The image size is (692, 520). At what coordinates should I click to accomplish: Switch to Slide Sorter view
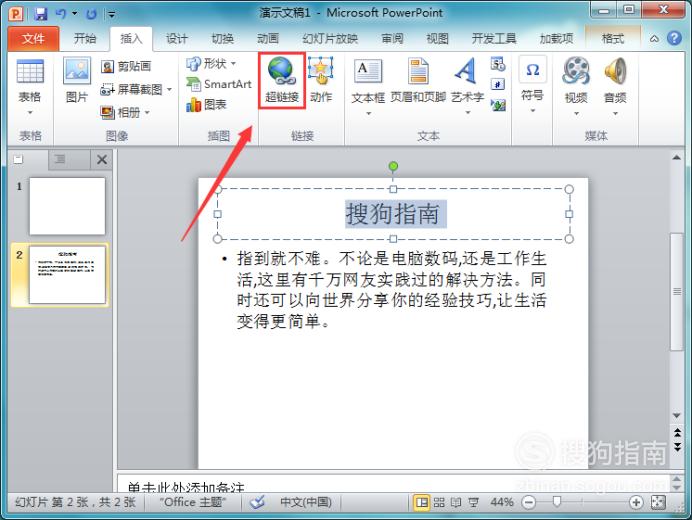point(439,502)
